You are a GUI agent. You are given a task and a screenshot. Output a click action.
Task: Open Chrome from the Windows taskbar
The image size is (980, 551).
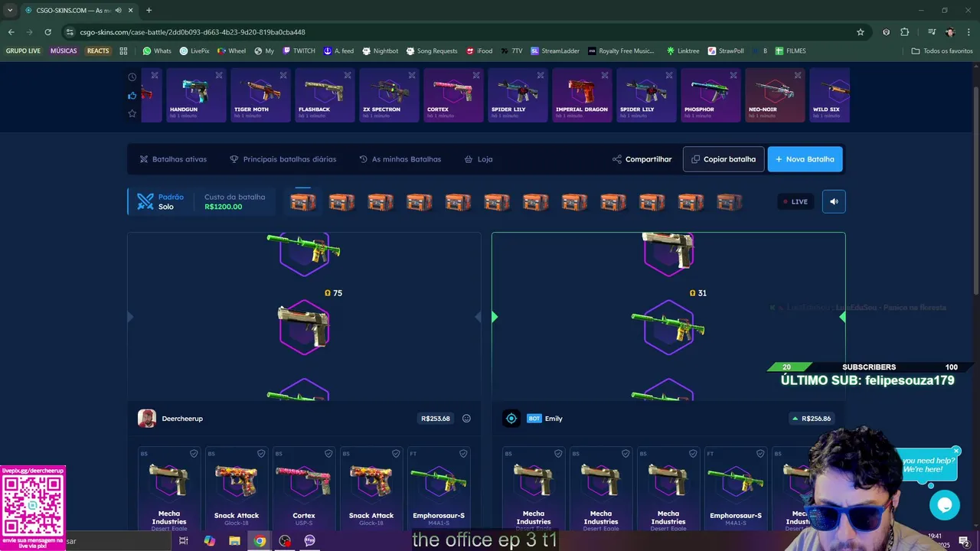pos(260,540)
